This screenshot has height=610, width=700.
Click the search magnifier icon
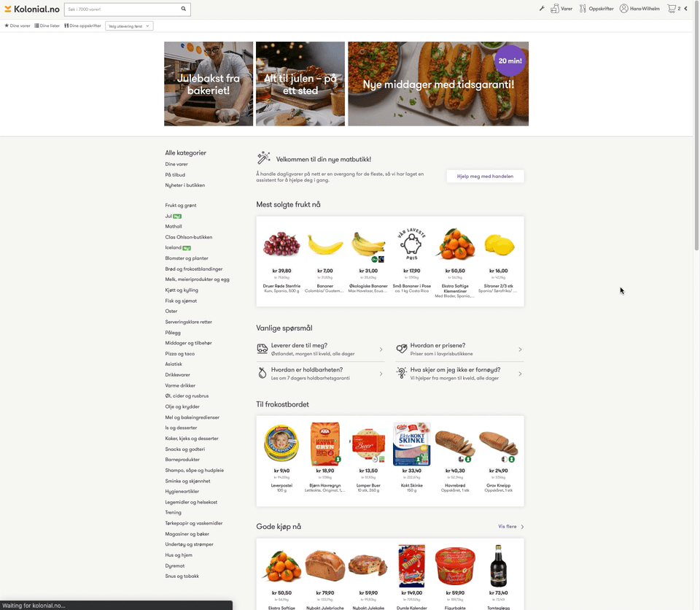click(x=184, y=9)
